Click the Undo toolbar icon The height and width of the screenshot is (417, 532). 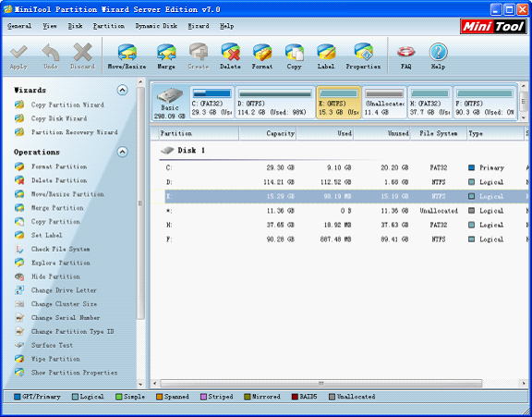pos(51,52)
